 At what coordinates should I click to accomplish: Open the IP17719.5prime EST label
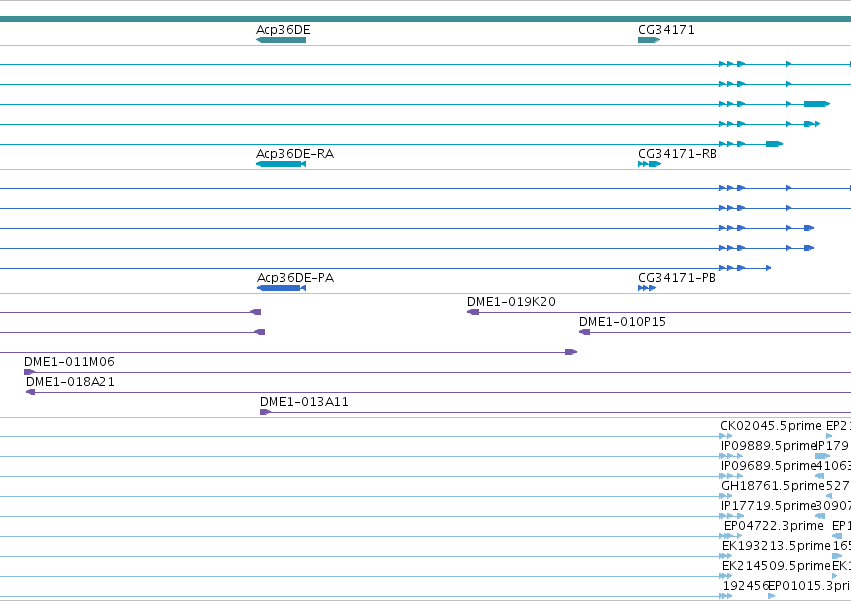(769, 506)
